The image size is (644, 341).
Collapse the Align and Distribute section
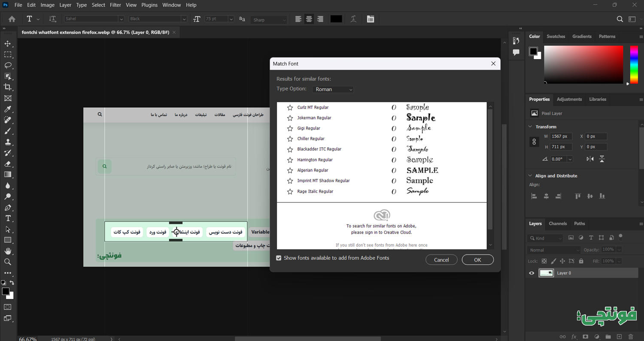tap(530, 176)
